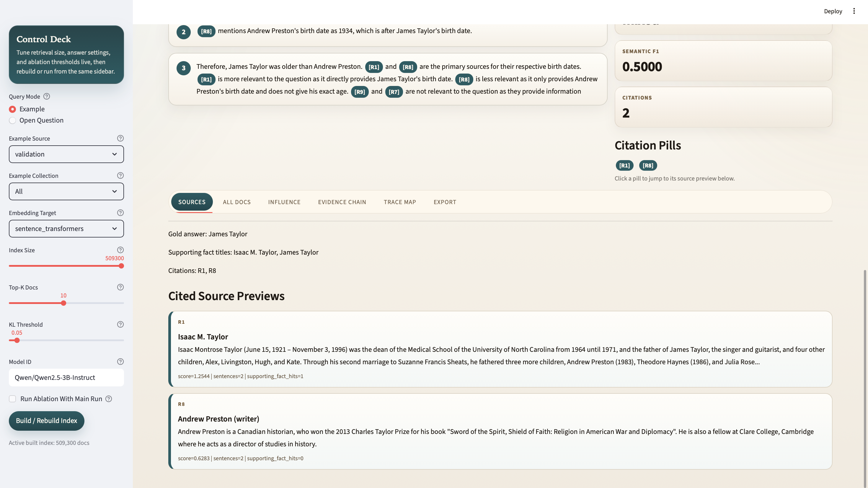The height and width of the screenshot is (488, 868).
Task: Click the Top-K Docs slider handle
Action: click(x=63, y=303)
